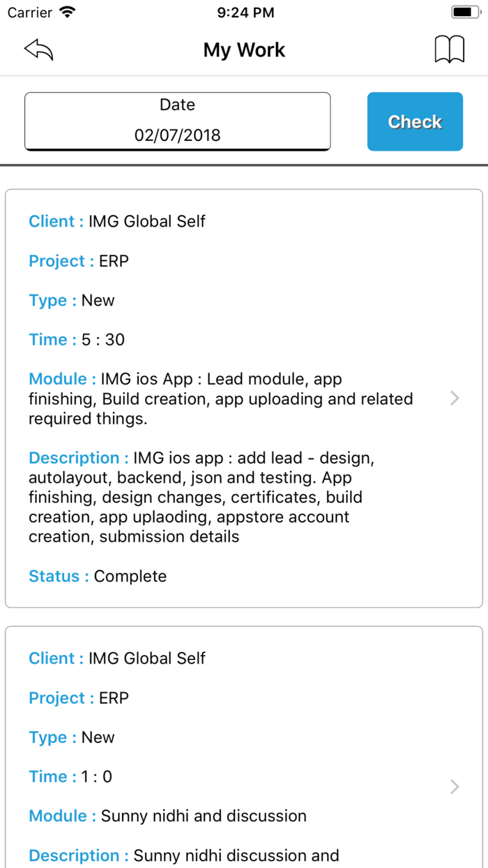Tap the Type New label
Viewport: 488px width, 868px height.
[71, 300]
